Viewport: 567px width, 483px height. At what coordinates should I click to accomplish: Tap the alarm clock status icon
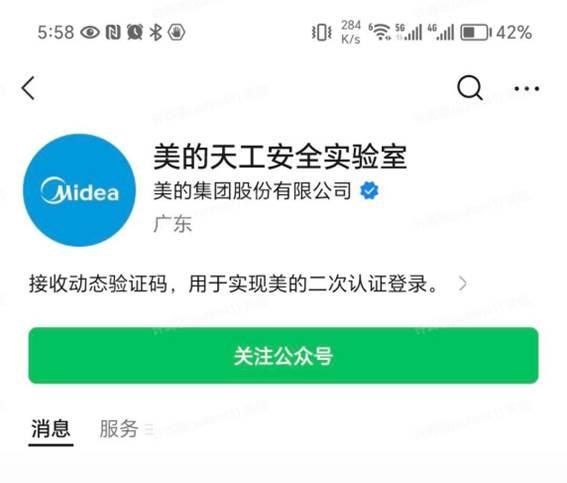tap(135, 32)
